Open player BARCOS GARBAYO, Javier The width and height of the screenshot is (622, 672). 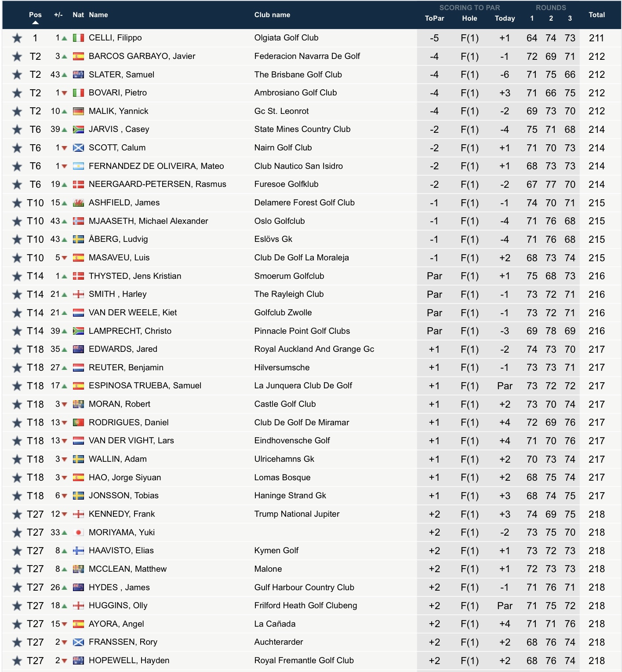[142, 56]
